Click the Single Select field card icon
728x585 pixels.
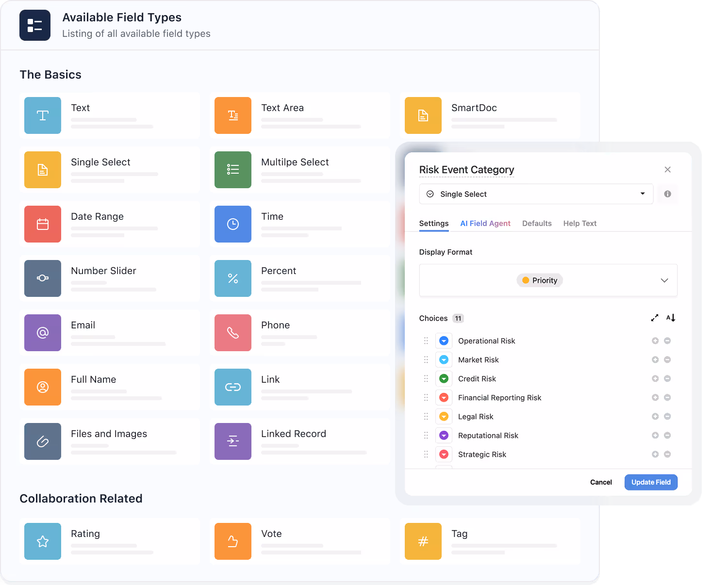pyautogui.click(x=43, y=170)
